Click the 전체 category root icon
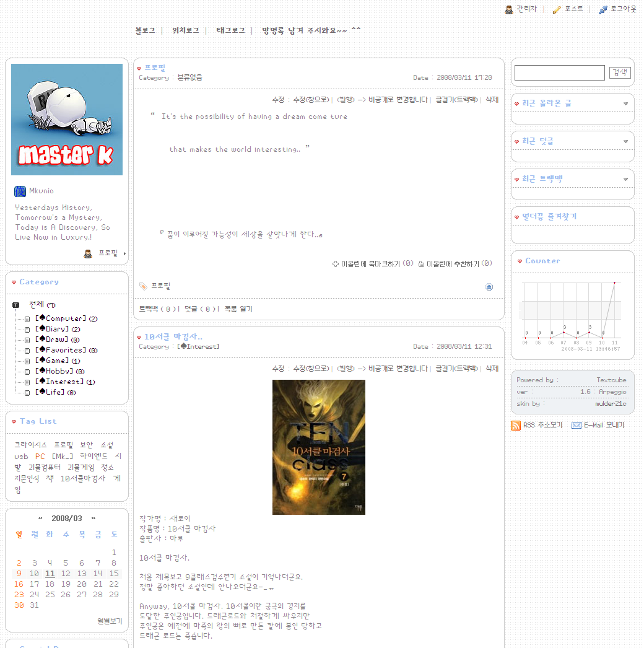 (15, 305)
